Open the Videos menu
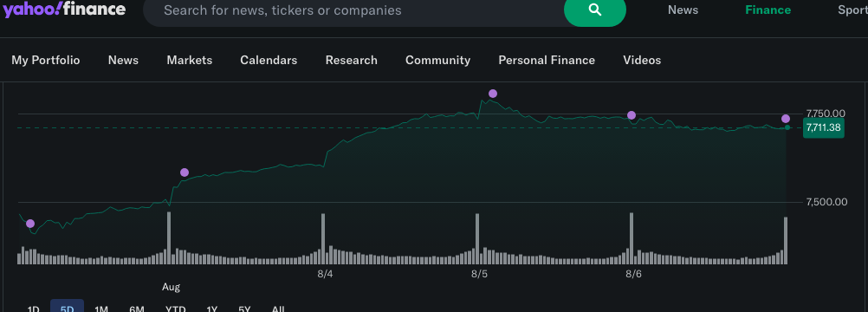The width and height of the screenshot is (868, 312). point(642,60)
